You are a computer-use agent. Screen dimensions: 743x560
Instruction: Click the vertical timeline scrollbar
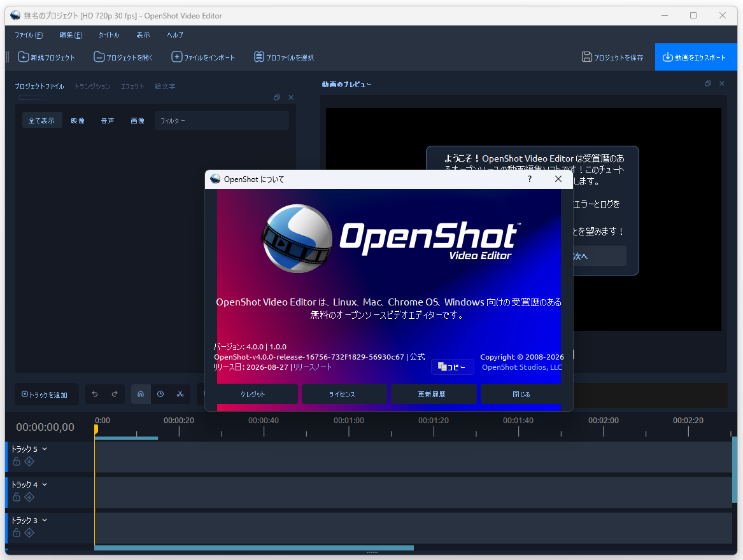(x=735, y=469)
